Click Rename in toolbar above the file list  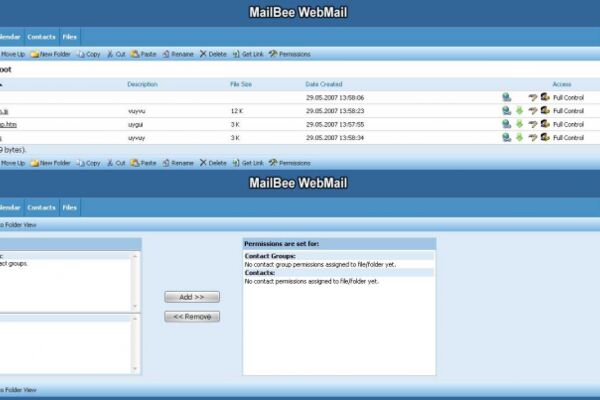click(x=178, y=54)
